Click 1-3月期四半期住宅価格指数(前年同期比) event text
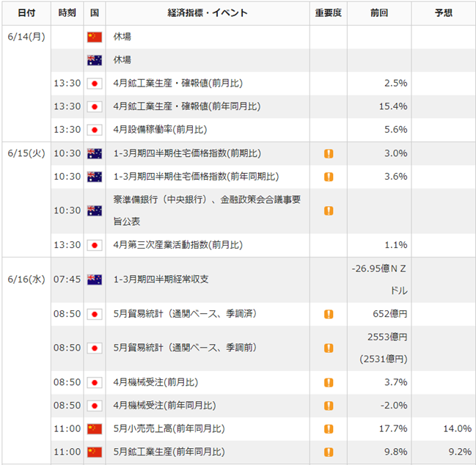The image size is (476, 465). point(196,177)
